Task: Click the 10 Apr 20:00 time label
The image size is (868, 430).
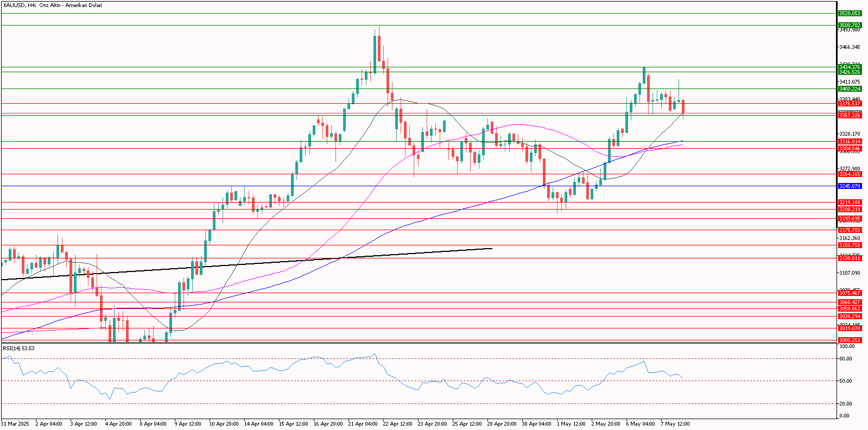Action: pos(224,424)
